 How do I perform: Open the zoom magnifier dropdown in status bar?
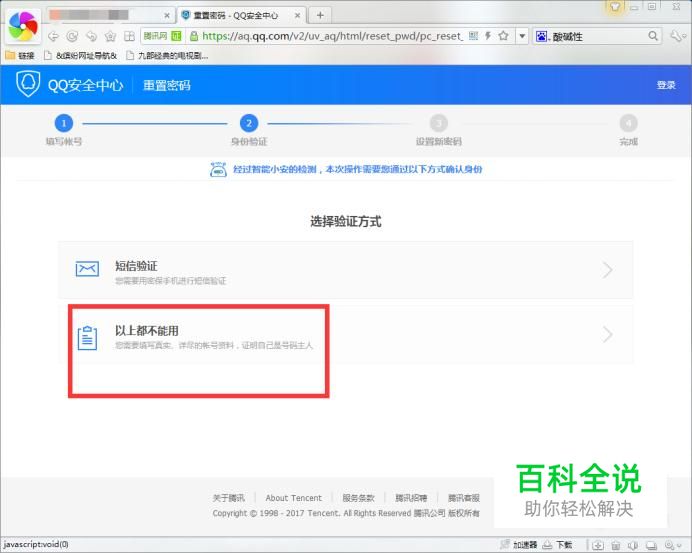[675, 545]
